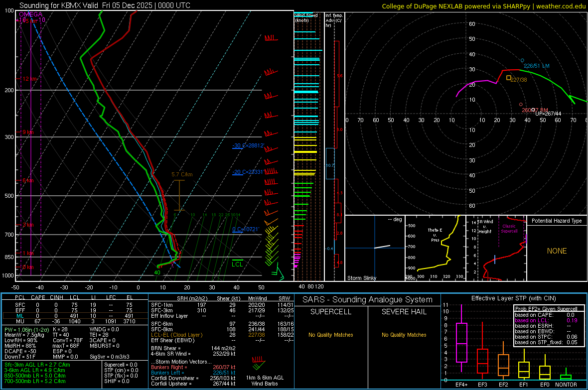Select the red 260/37 RM storm motion marker
This screenshot has width=588, height=390.
521,104
